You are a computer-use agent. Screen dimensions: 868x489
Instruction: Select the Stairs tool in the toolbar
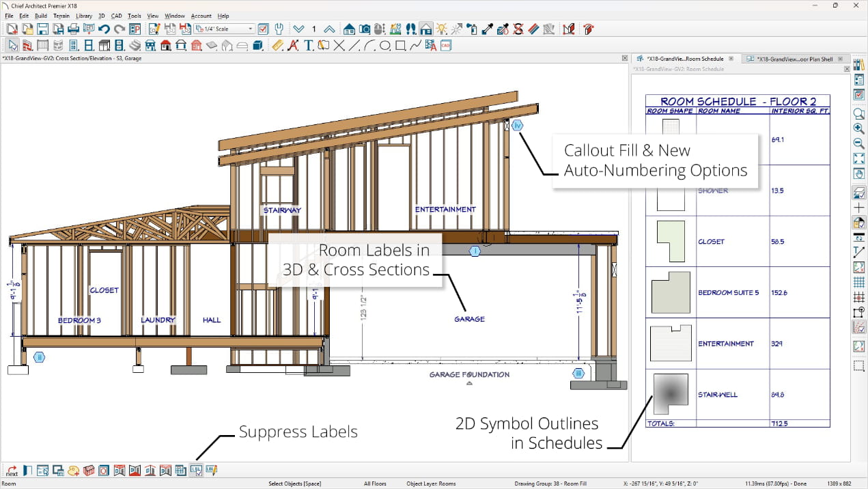click(135, 46)
